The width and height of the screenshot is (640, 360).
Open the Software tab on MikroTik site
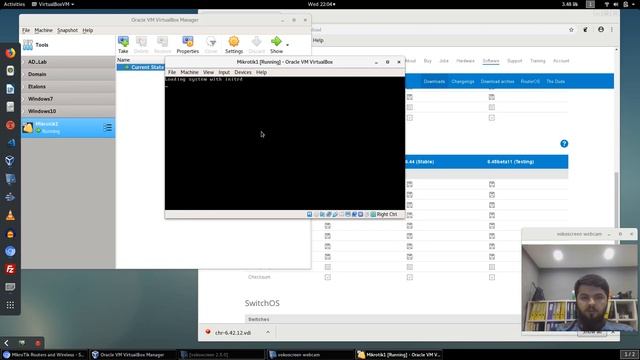491,61
